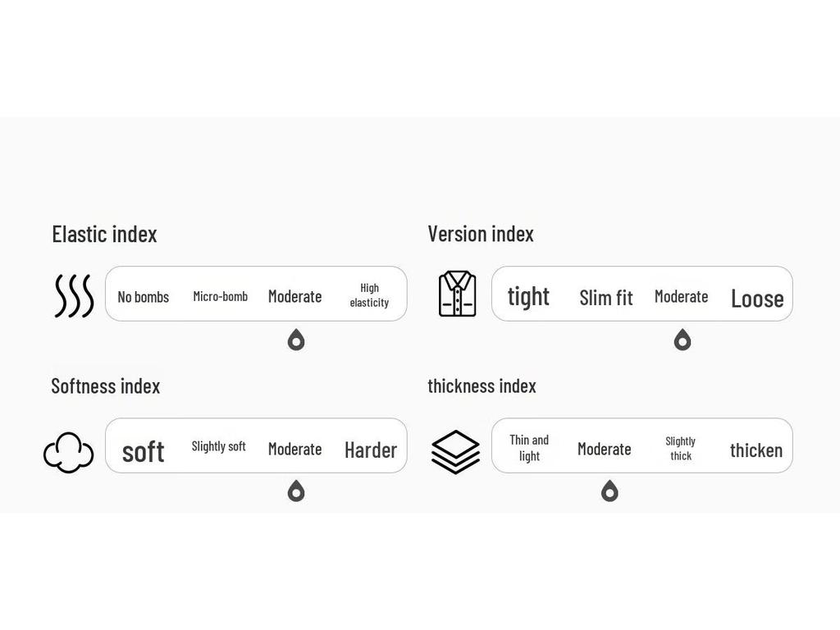Select "tight" in the Version index
Image resolution: width=840 pixels, height=630 pixels.
pos(528,296)
